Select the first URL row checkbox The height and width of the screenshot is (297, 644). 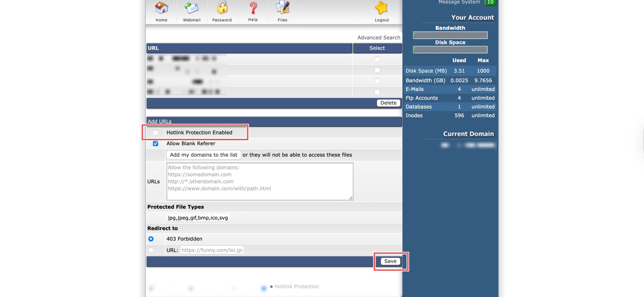(377, 59)
